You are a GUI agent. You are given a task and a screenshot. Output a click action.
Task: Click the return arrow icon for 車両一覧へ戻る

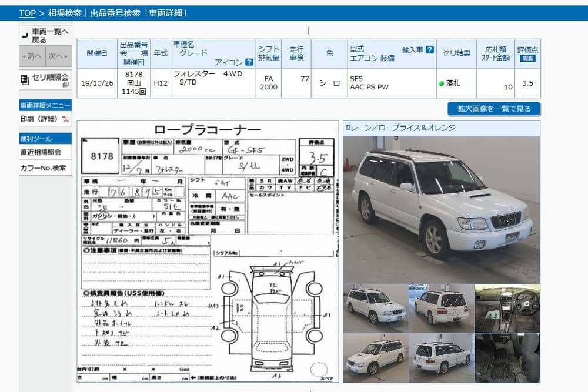point(25,36)
